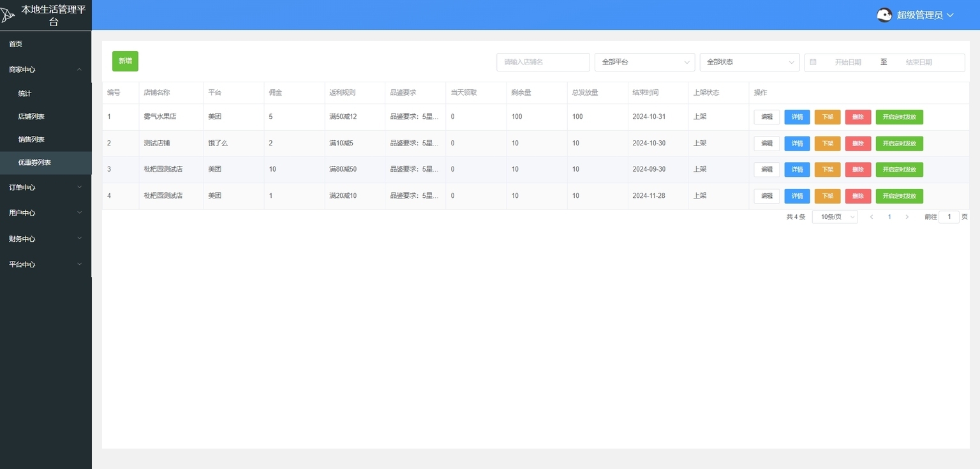Click the 结束日期 date field
The width and height of the screenshot is (980, 469).
pos(919,62)
